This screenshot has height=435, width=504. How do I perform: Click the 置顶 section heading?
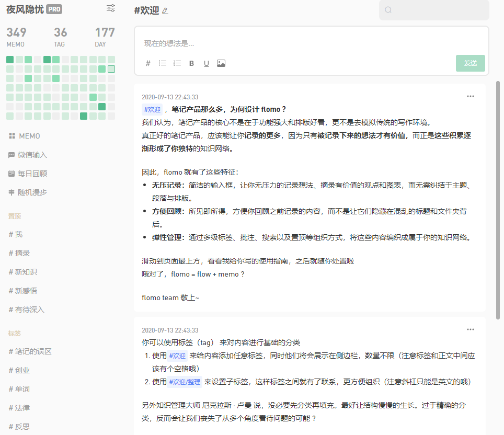(15, 216)
